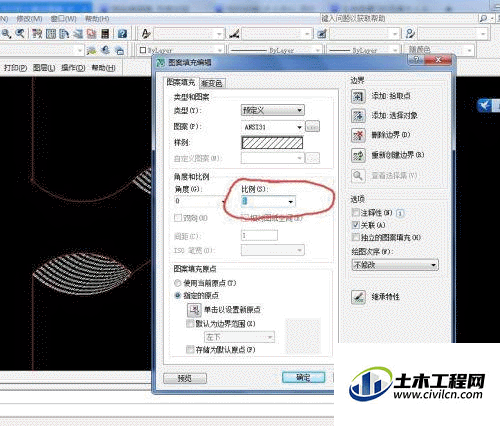The image size is (500, 426).
Task: Switch to the 渐变色 (Gradient) tab
Action: pyautogui.click(x=212, y=83)
